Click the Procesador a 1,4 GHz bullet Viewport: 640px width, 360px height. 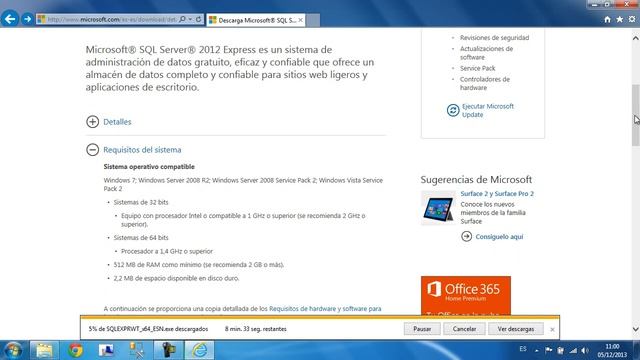point(167,251)
